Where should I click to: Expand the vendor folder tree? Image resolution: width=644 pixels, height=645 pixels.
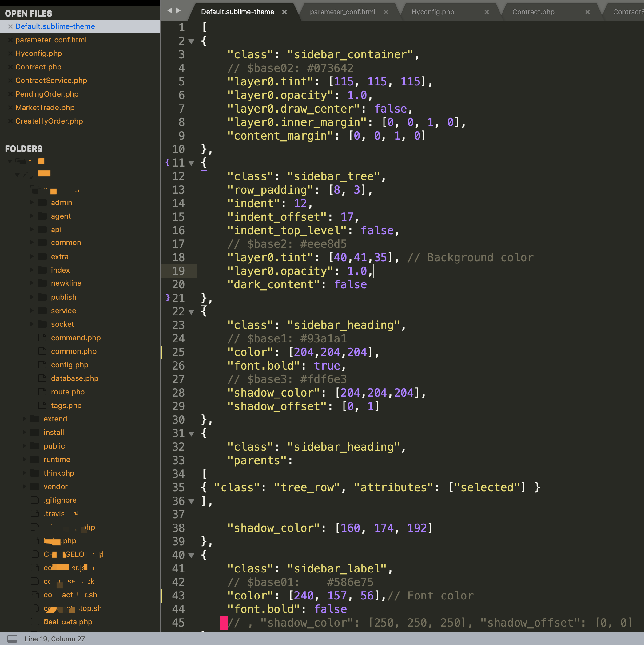pos(24,486)
